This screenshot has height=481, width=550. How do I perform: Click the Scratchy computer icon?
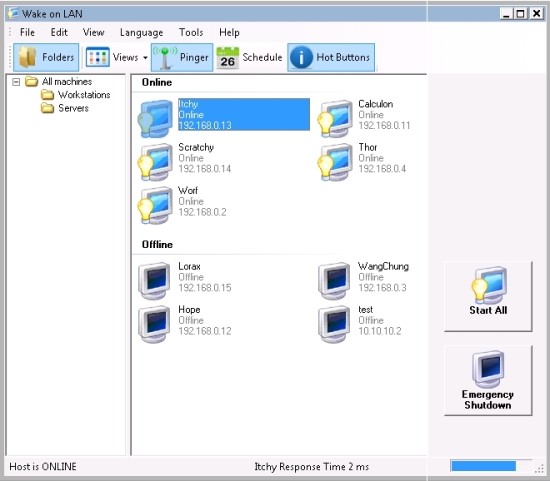156,161
